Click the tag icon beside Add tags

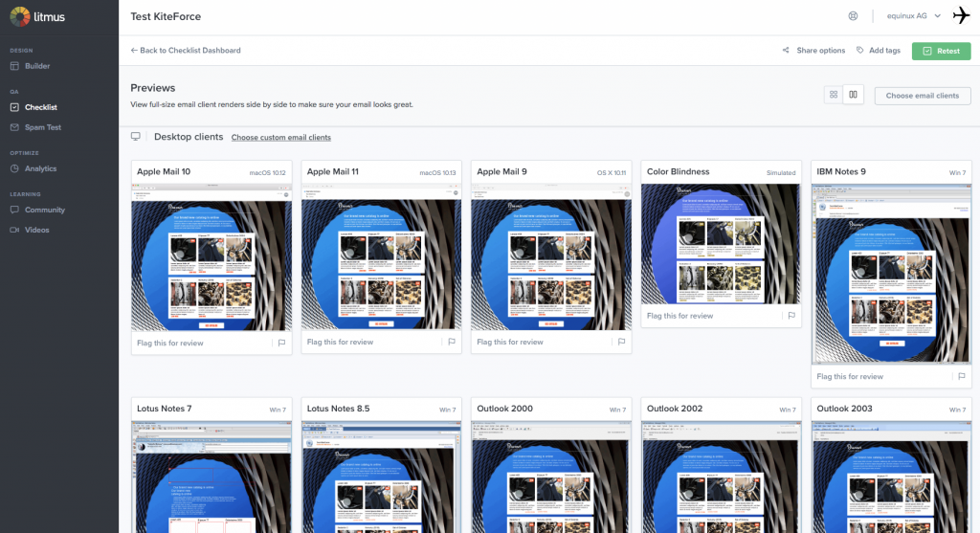click(x=860, y=51)
